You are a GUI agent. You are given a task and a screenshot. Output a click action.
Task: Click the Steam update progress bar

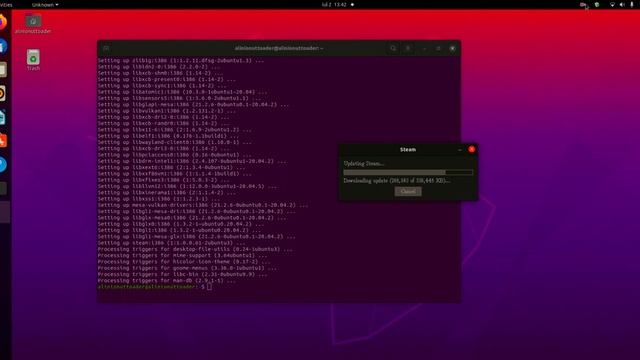(x=408, y=172)
